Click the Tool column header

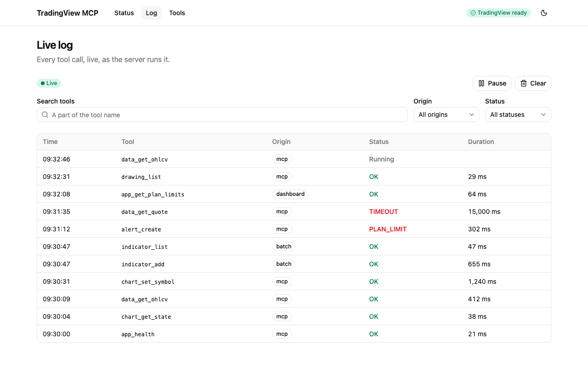pos(128,142)
